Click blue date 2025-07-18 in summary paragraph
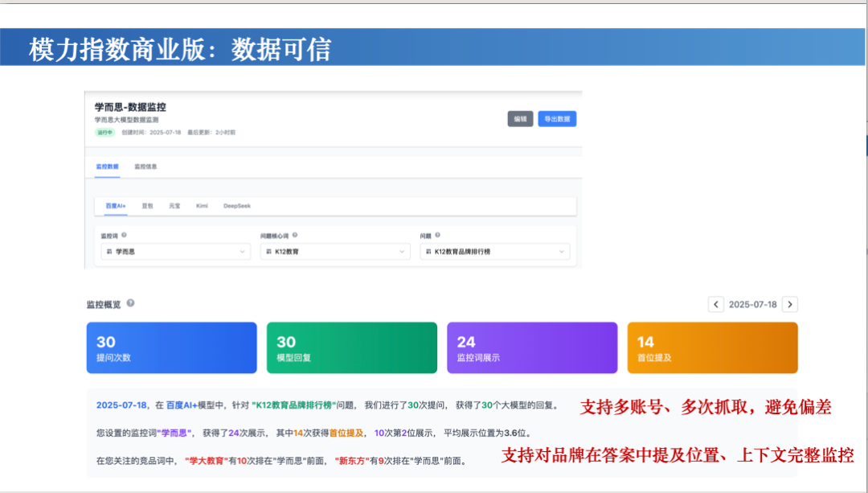 pos(121,405)
